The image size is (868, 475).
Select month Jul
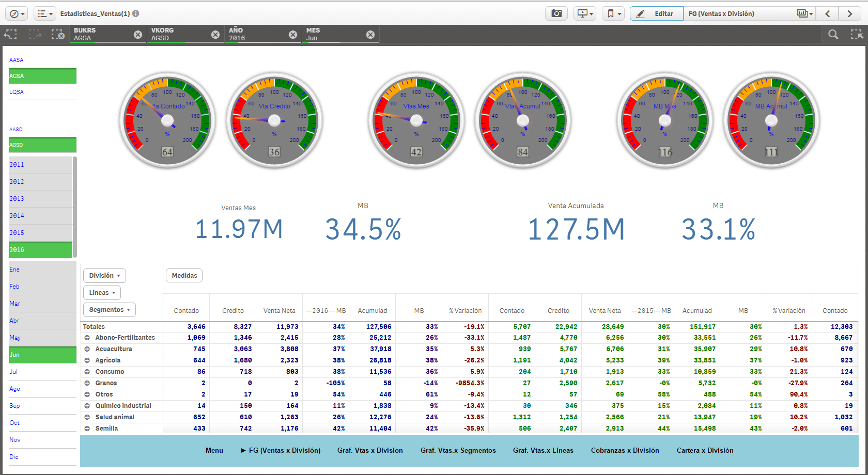[43, 372]
